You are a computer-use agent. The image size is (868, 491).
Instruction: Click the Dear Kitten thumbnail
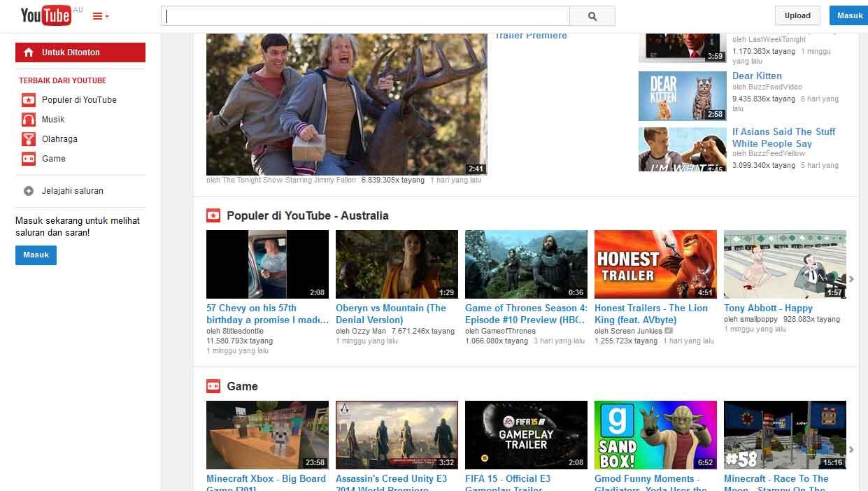tap(682, 96)
